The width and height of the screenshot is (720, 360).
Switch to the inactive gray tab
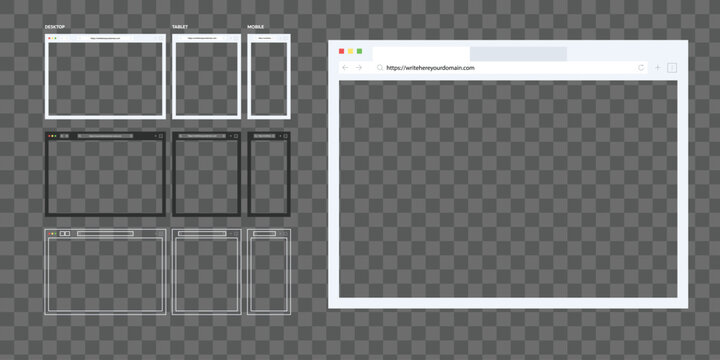[518, 54]
